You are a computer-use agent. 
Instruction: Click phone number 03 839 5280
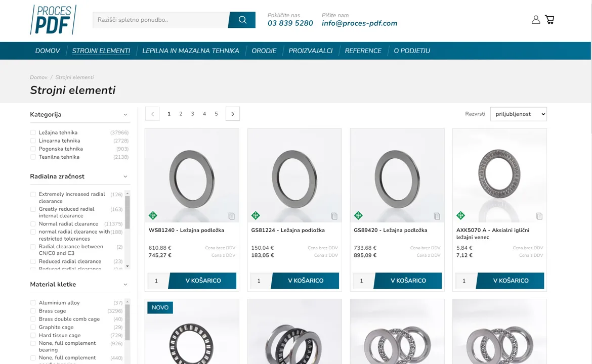(290, 23)
